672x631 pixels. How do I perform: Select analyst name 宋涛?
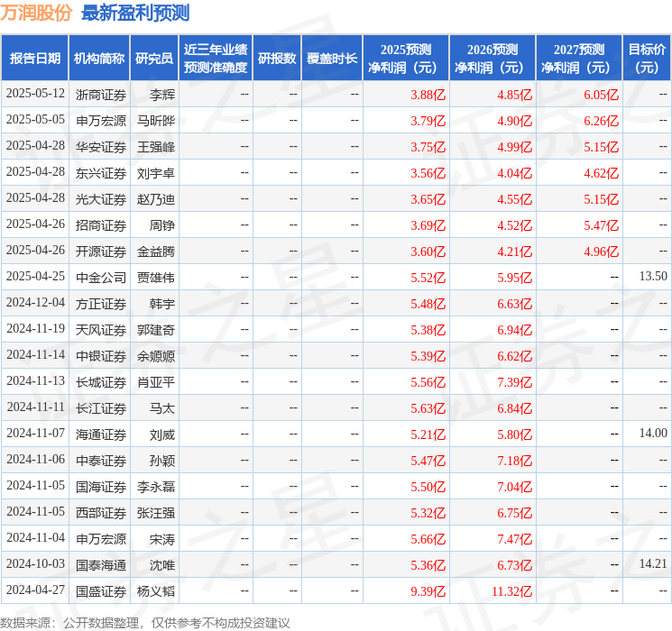click(x=162, y=538)
